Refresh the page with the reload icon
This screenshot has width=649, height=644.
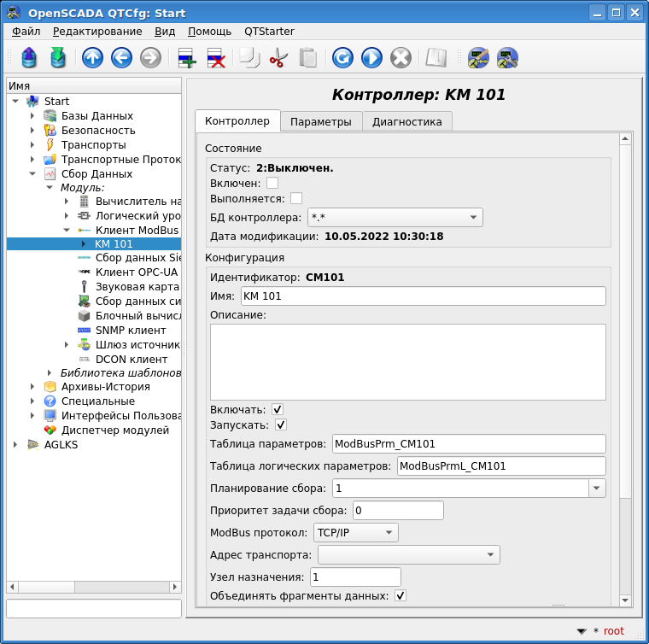[x=342, y=57]
